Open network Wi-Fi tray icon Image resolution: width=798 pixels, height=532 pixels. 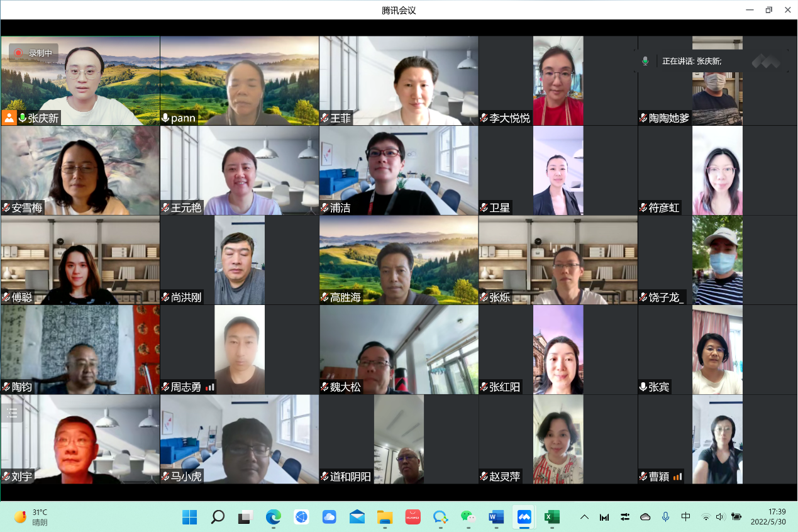pyautogui.click(x=706, y=517)
